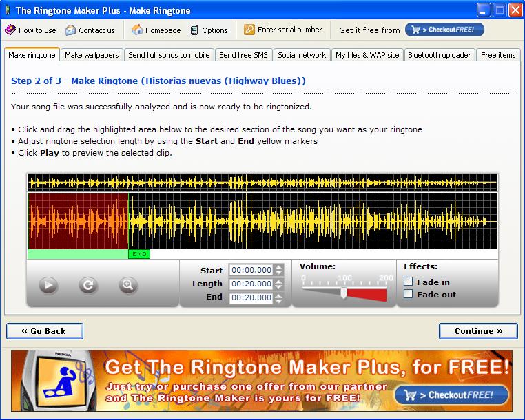This screenshot has width=525, height=420.
Task: Click into the Start time field
Action: point(251,270)
